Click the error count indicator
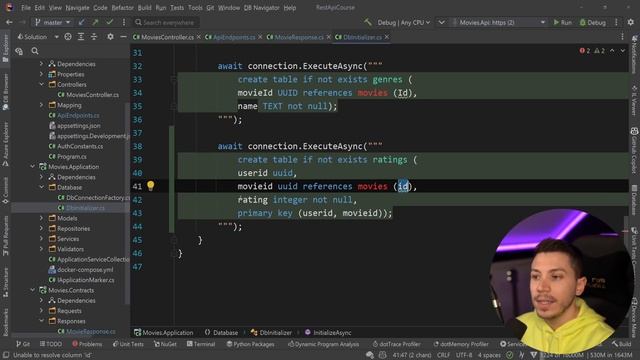This screenshot has width=640, height=360. coord(584,51)
